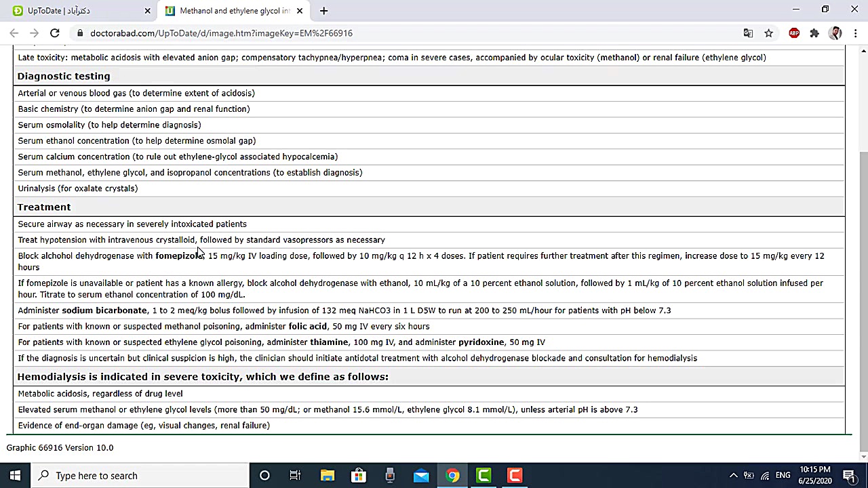
Task: Click the address bar URL
Action: 221,33
